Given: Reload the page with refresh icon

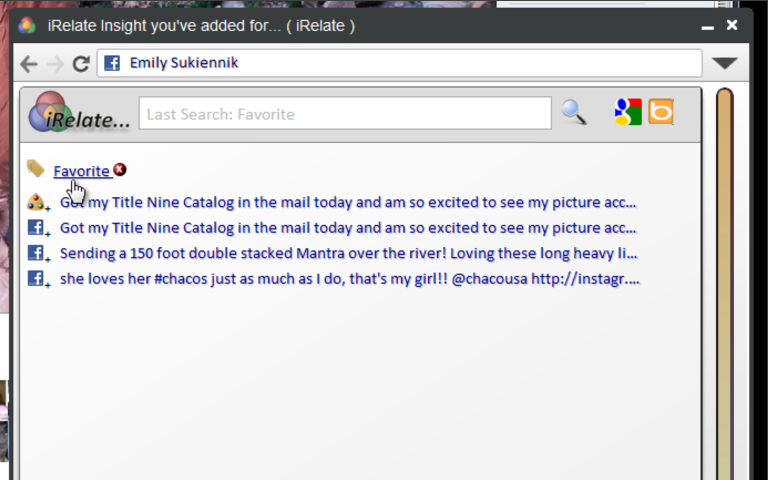Looking at the screenshot, I should [81, 64].
